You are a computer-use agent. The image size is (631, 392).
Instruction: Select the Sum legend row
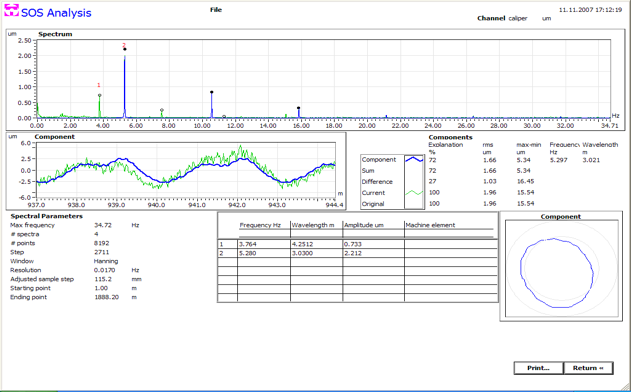(392, 171)
